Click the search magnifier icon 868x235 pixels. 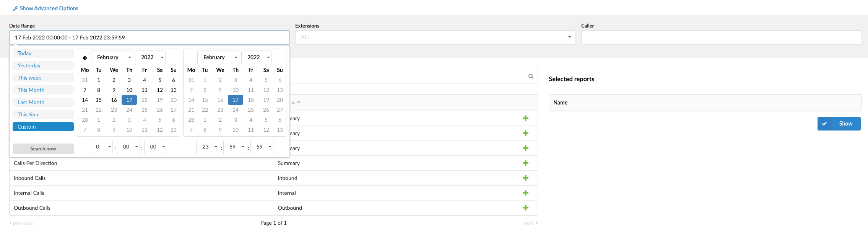[x=531, y=76]
